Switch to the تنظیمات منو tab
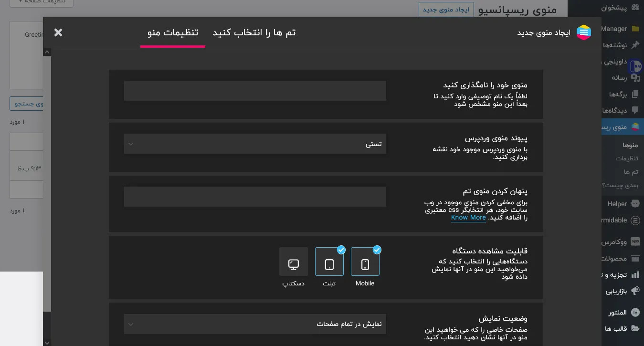 point(173,32)
